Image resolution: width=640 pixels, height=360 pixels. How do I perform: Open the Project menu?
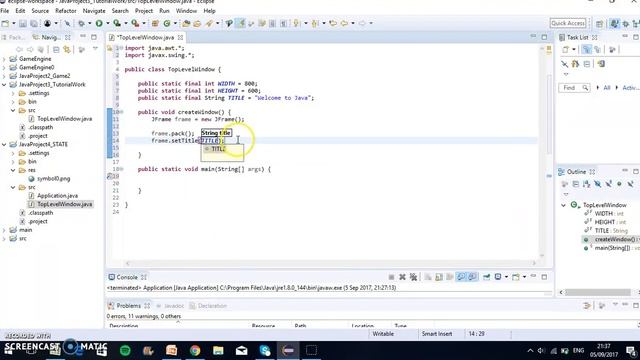144,11
